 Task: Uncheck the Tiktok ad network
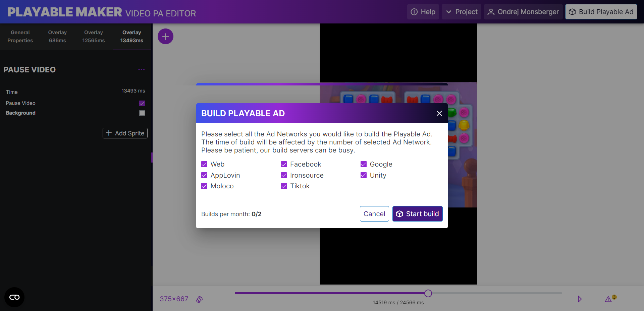284,186
